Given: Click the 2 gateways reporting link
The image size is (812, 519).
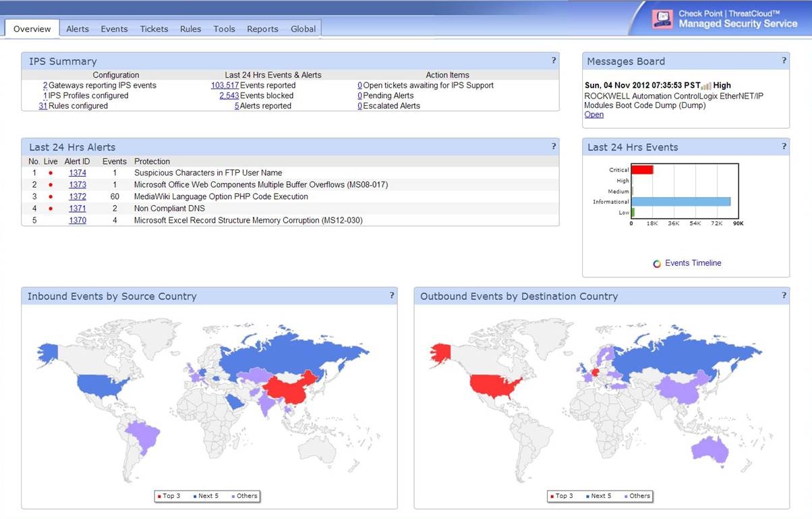Looking at the screenshot, I should click(45, 86).
